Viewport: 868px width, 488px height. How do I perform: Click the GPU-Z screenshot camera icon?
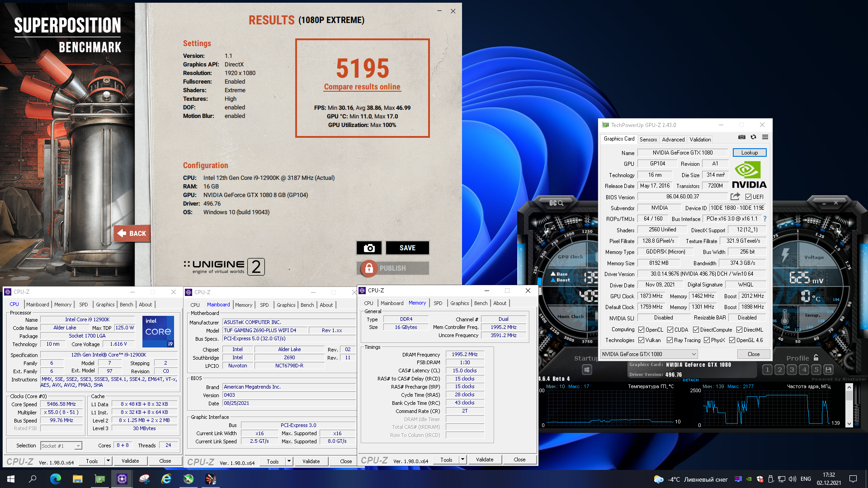741,137
